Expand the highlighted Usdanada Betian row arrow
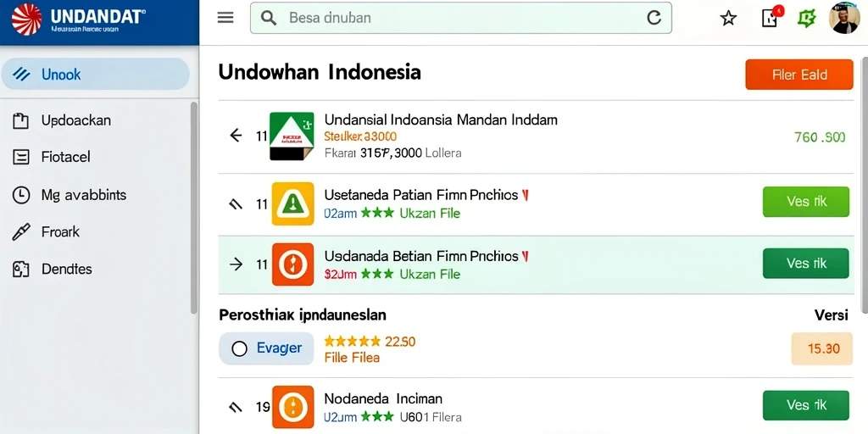 (236, 264)
